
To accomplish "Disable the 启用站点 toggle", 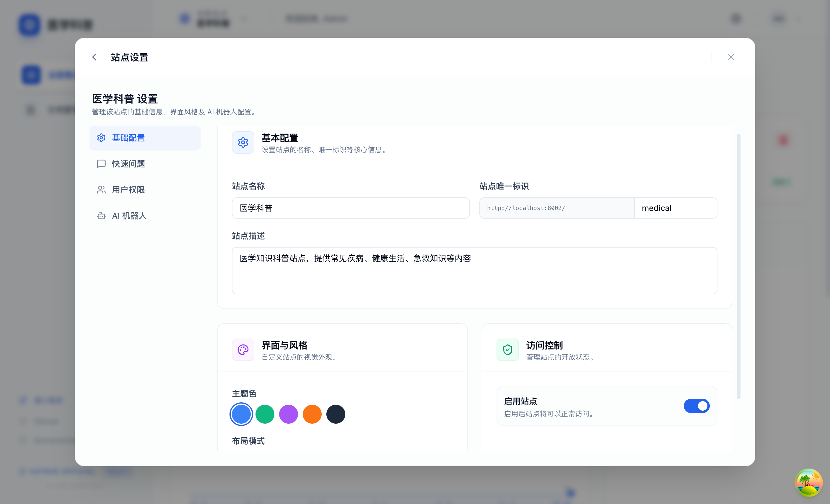I will coord(696,406).
